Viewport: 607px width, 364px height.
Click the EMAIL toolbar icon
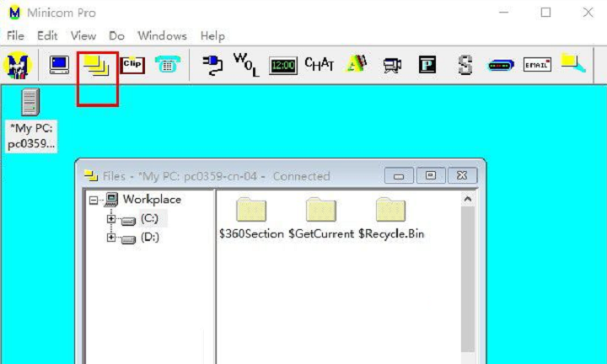click(x=537, y=65)
